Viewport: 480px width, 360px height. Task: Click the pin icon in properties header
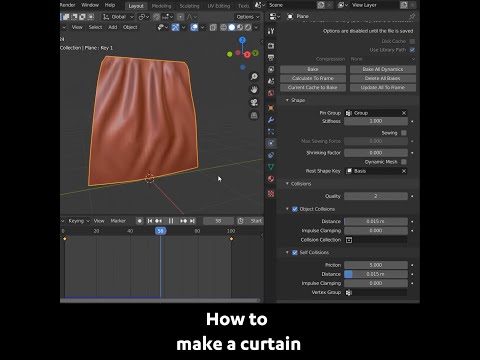coord(412,16)
